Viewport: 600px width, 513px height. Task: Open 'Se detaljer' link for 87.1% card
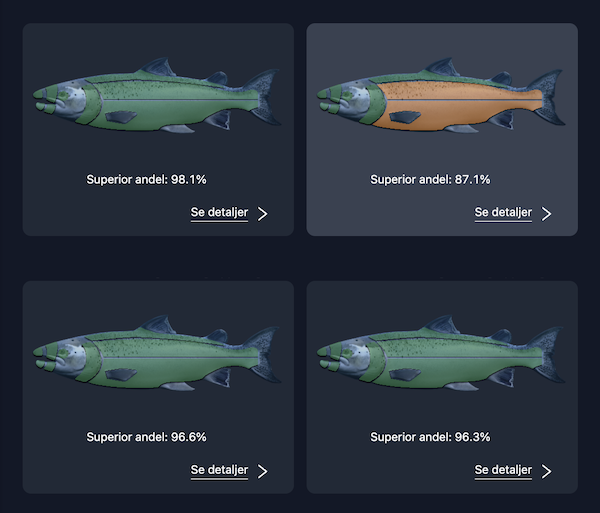coord(503,213)
